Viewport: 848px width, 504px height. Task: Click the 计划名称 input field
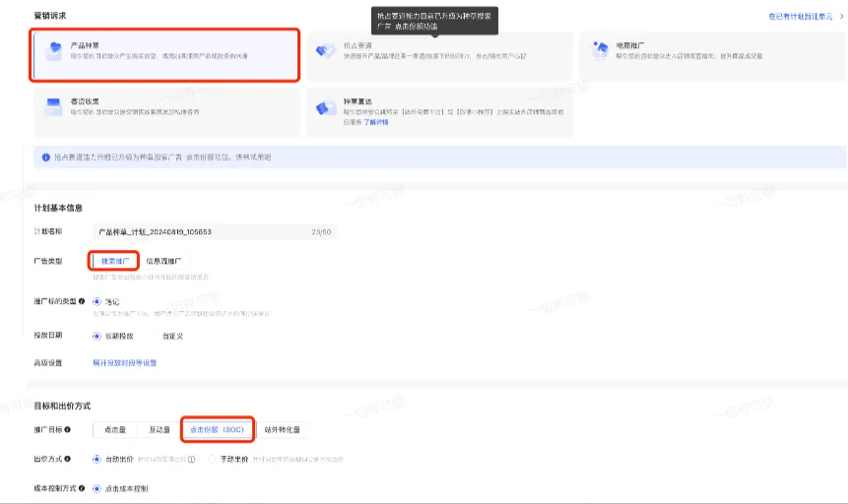click(x=215, y=232)
